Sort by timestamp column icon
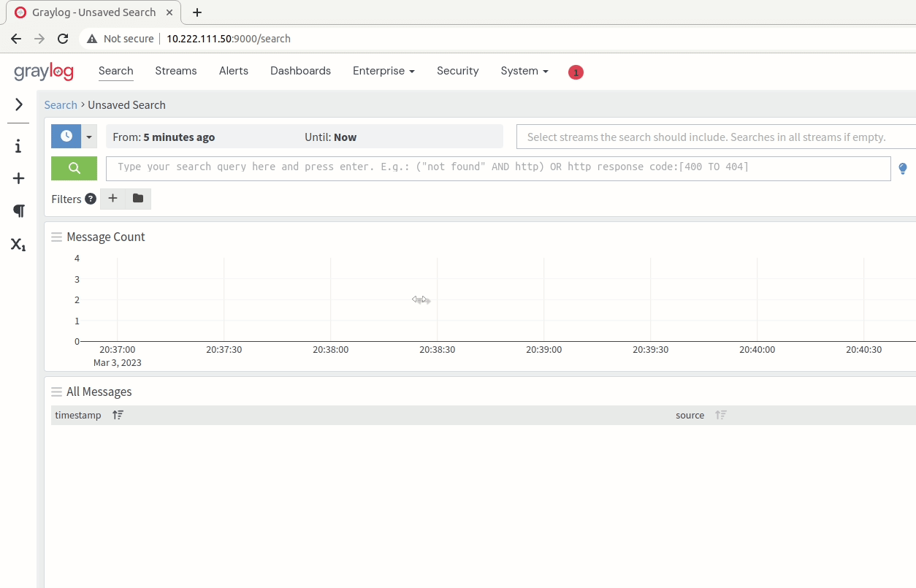The width and height of the screenshot is (916, 588). point(118,415)
